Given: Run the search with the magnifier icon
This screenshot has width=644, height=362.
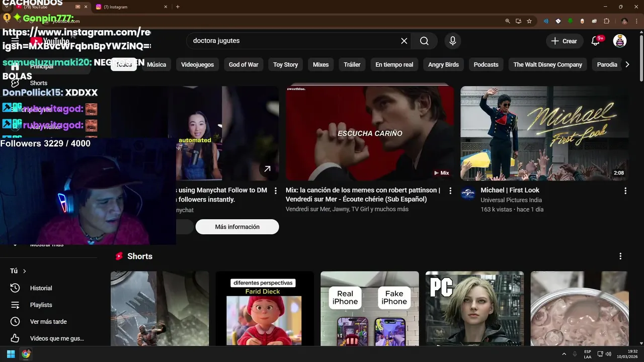Looking at the screenshot, I should coord(424,41).
